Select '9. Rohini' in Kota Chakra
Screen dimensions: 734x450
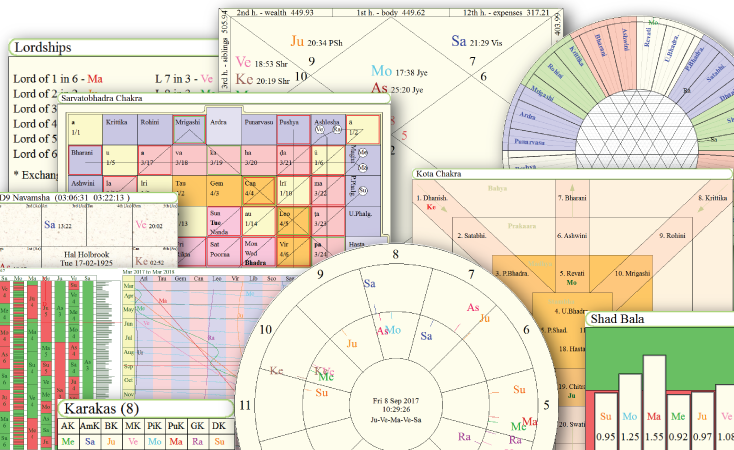(672, 236)
